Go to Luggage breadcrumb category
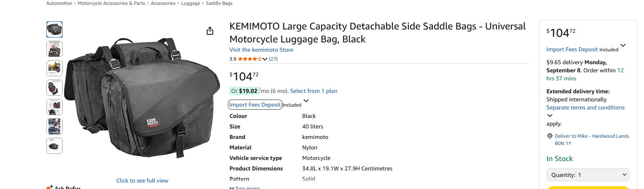The image size is (644, 189). point(191,3)
